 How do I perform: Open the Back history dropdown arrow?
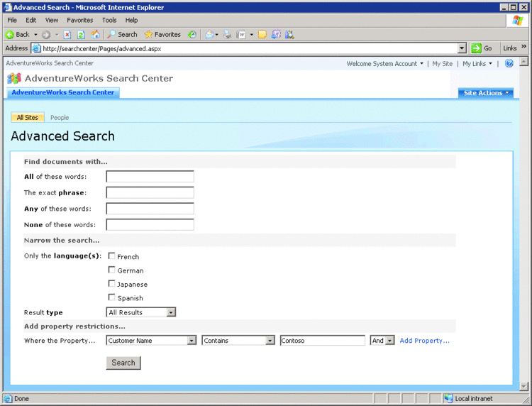pos(35,35)
